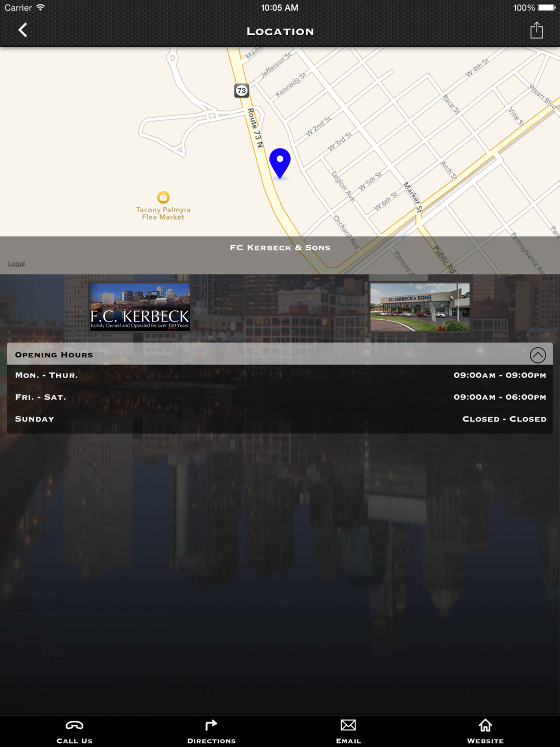
Task: View the F.C. Kerbeck logo thumbnail
Action: pyautogui.click(x=140, y=307)
